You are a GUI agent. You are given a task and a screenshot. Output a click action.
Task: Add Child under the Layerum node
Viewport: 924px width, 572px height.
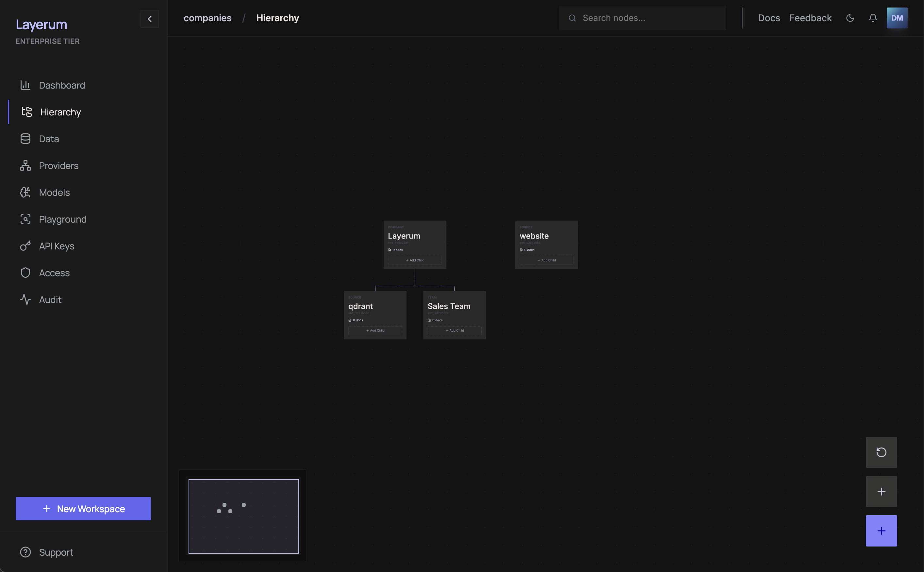point(415,260)
